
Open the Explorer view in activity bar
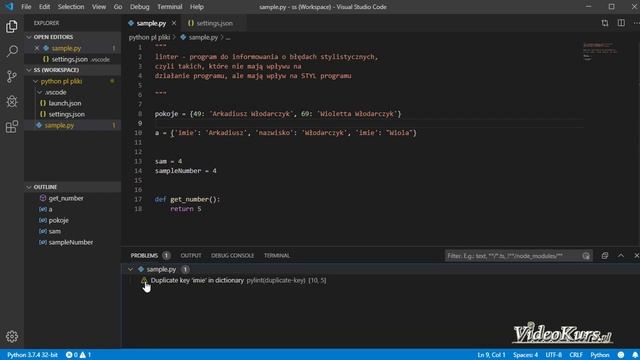pos(12,27)
